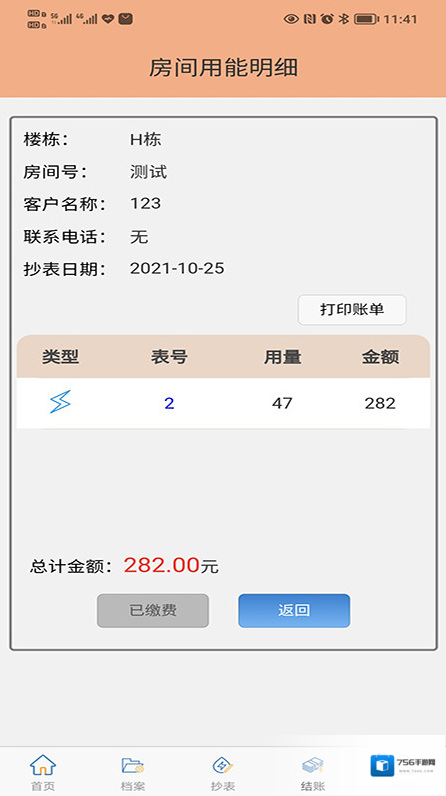Tap the alarm clock status icon
Screen dimensions: 446x796
coord(327,19)
